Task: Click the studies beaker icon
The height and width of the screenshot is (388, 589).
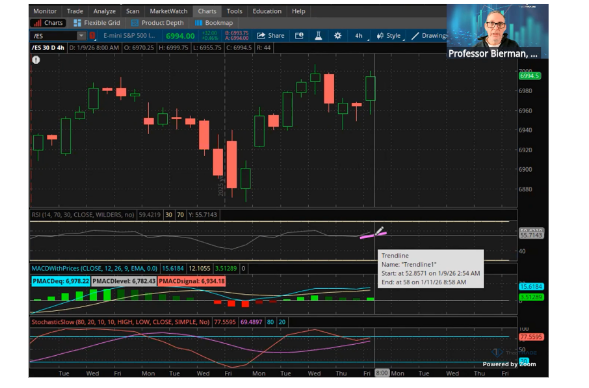Action: (x=318, y=36)
